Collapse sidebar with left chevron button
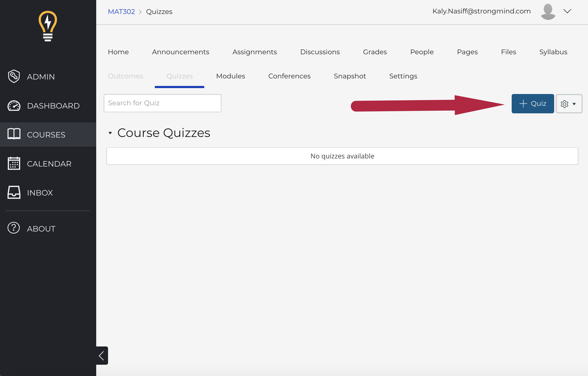The height and width of the screenshot is (376, 588). point(102,356)
